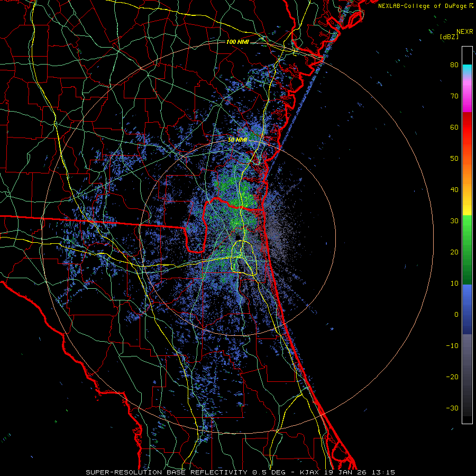476x476 pixels.
Task: Click the 10 value on the dBZ scale
Action: pos(454,283)
